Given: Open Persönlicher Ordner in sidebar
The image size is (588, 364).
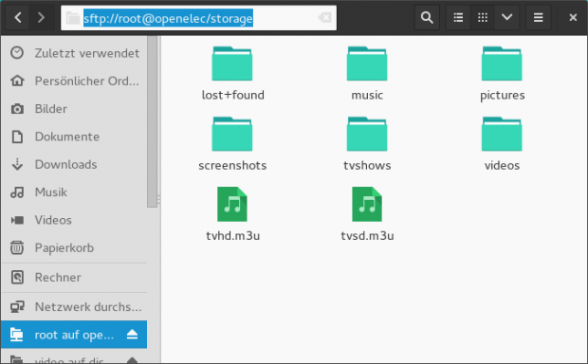Looking at the screenshot, I should (x=74, y=81).
